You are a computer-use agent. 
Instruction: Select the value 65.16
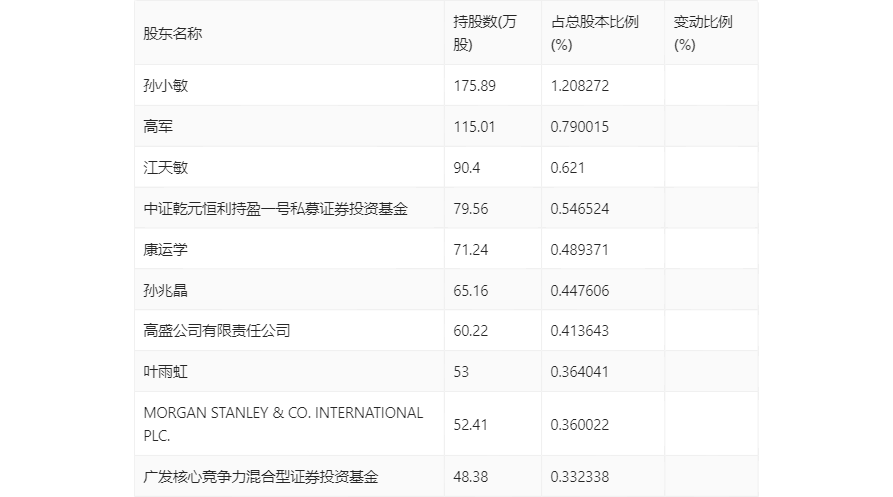point(470,291)
